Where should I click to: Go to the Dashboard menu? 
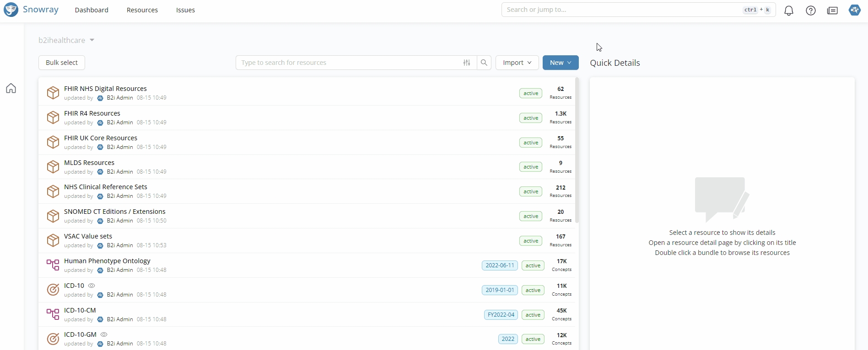click(92, 10)
